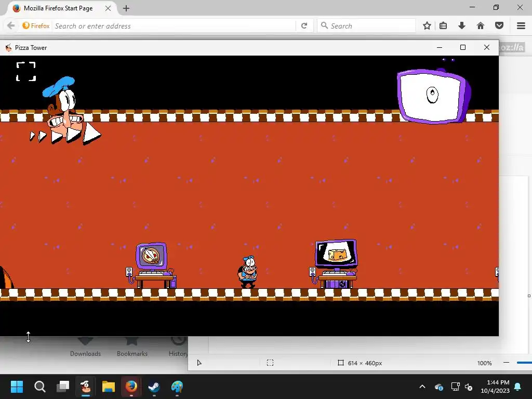Open a new Firefox tab with plus
Viewport: 532px width, 399px height.
point(126,8)
